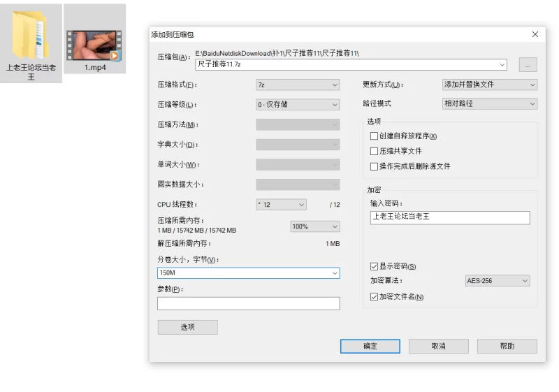This screenshot has height=392, width=559.
Task: Click the 解压缩所需内存 '1 MB' value
Action: 333,244
